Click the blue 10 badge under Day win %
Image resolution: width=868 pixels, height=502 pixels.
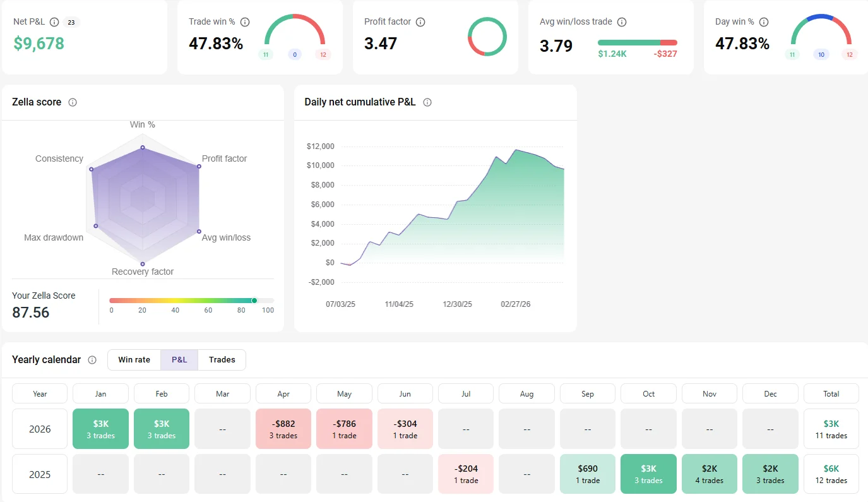coord(821,55)
